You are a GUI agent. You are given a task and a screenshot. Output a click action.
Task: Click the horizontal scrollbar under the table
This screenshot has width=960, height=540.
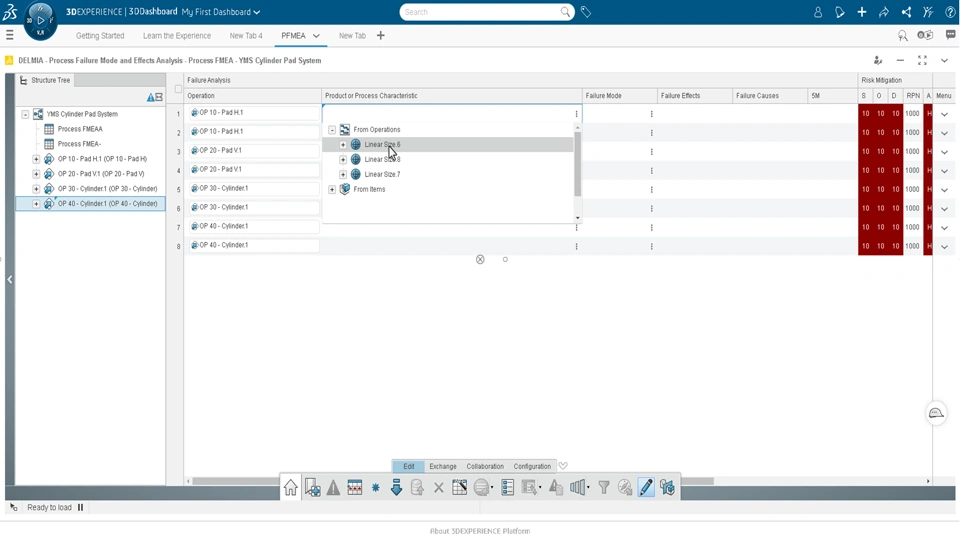(453, 481)
